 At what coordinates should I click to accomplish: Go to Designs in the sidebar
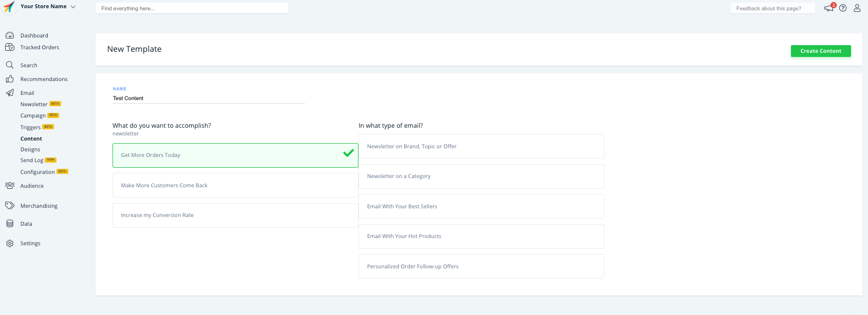30,149
